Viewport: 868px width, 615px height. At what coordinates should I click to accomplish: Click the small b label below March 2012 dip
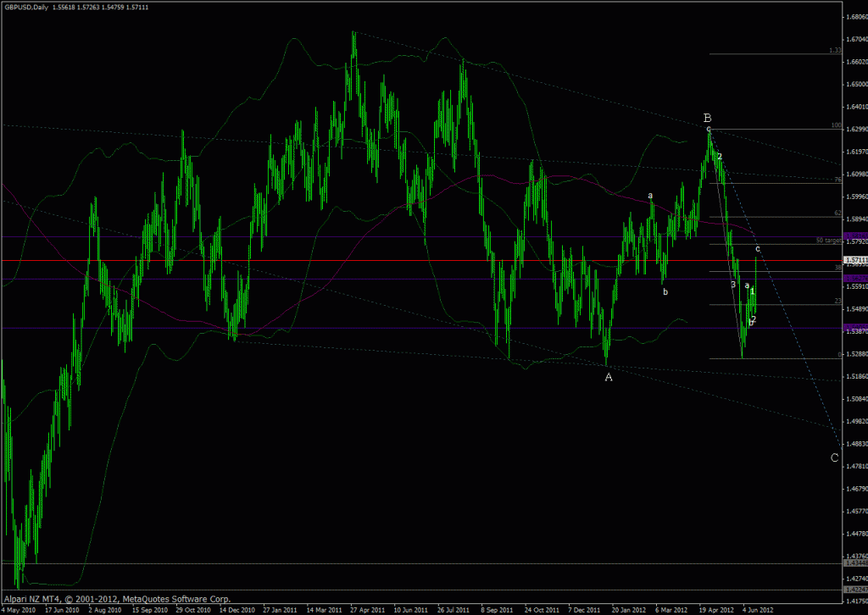pos(665,291)
